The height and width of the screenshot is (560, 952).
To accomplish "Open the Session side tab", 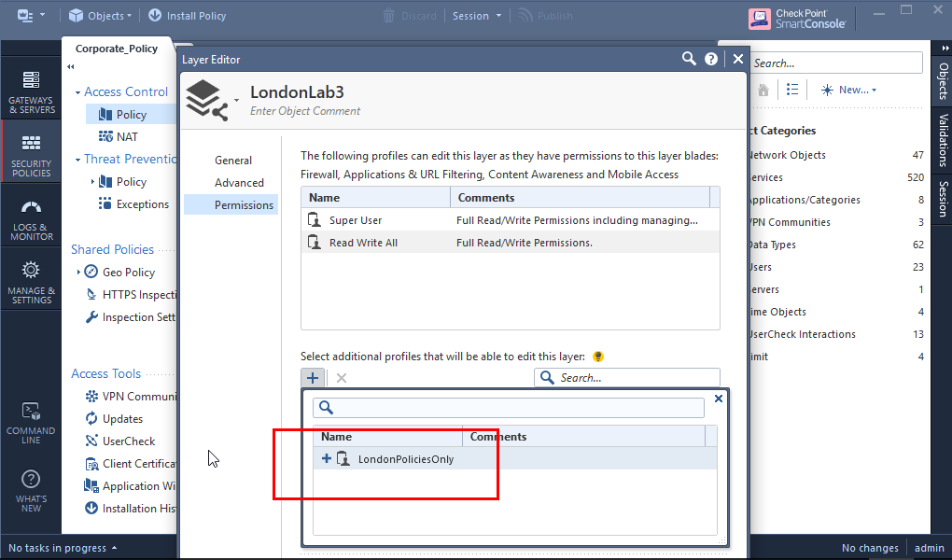I will coord(943,199).
